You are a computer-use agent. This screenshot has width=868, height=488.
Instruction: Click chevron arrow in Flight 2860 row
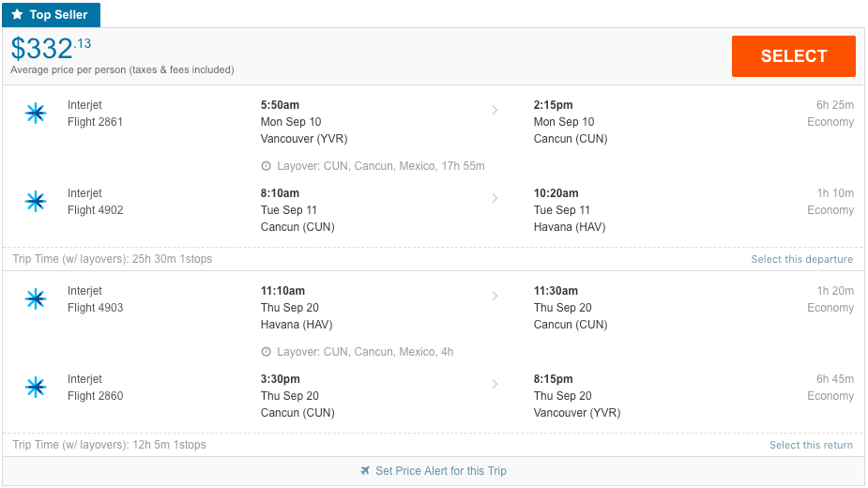pos(495,383)
